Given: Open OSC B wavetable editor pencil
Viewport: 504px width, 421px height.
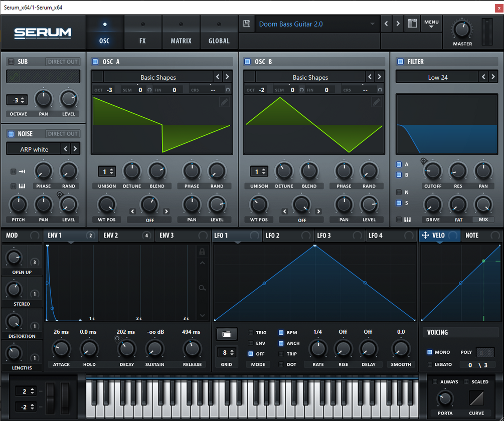Looking at the screenshot, I should 377,102.
